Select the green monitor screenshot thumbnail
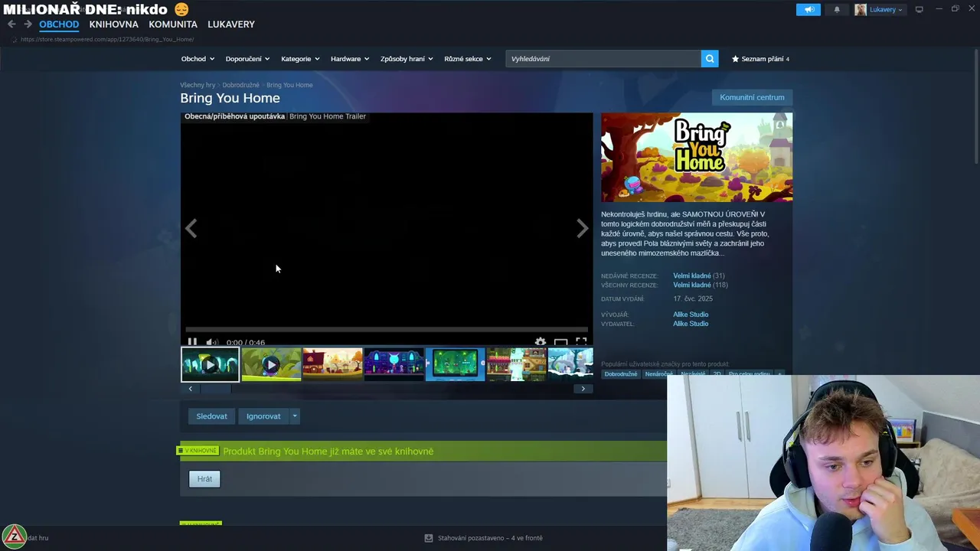 [x=455, y=364]
